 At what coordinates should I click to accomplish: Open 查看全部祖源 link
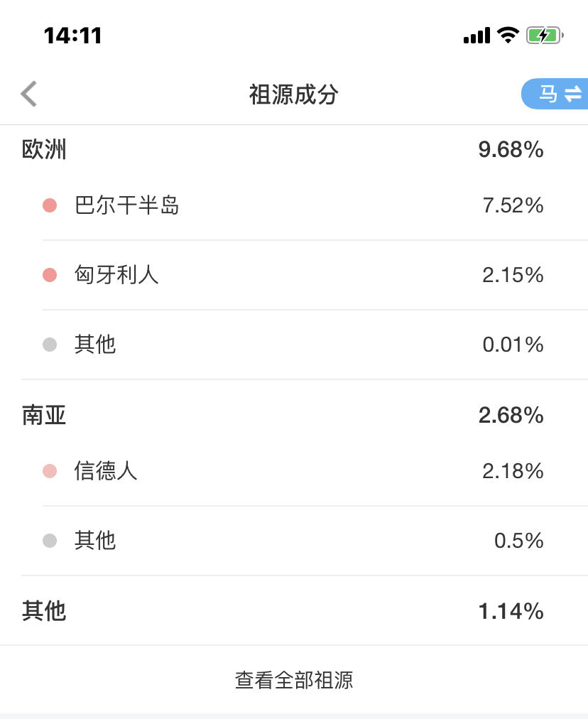tap(294, 680)
